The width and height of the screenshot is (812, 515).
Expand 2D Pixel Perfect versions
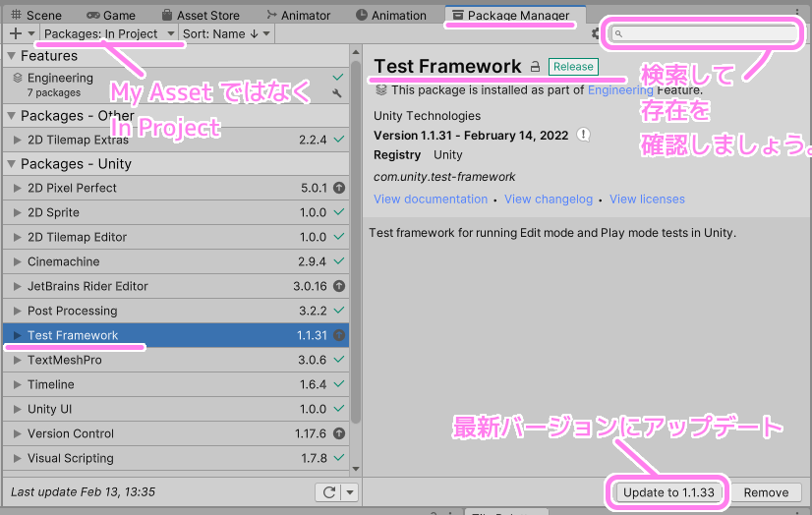pos(17,188)
